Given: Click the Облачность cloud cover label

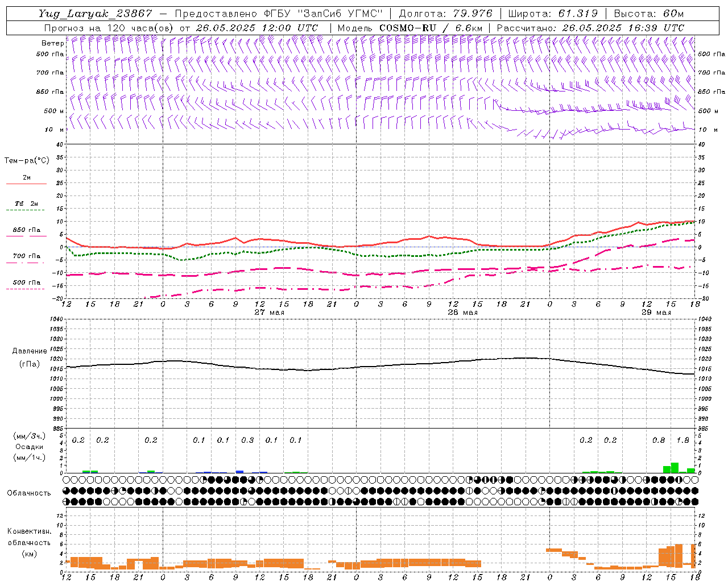Looking at the screenshot, I should point(29,493).
